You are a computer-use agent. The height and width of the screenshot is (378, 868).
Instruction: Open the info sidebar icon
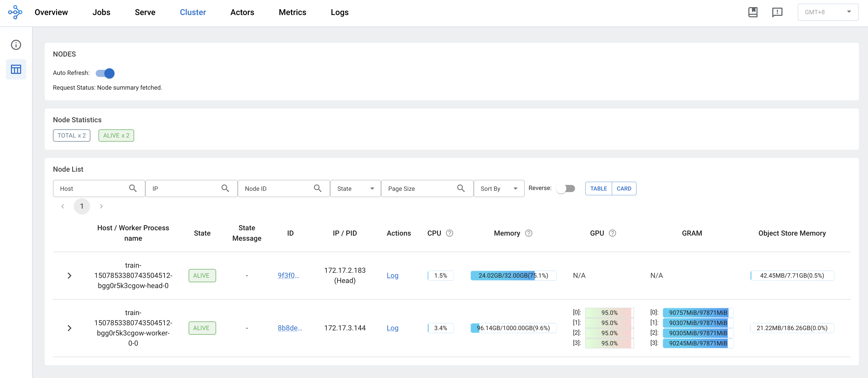[x=16, y=45]
